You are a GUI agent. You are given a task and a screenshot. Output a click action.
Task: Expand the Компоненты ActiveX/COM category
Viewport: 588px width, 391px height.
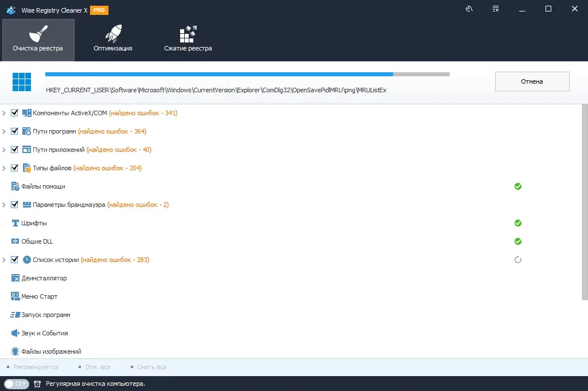tap(4, 113)
